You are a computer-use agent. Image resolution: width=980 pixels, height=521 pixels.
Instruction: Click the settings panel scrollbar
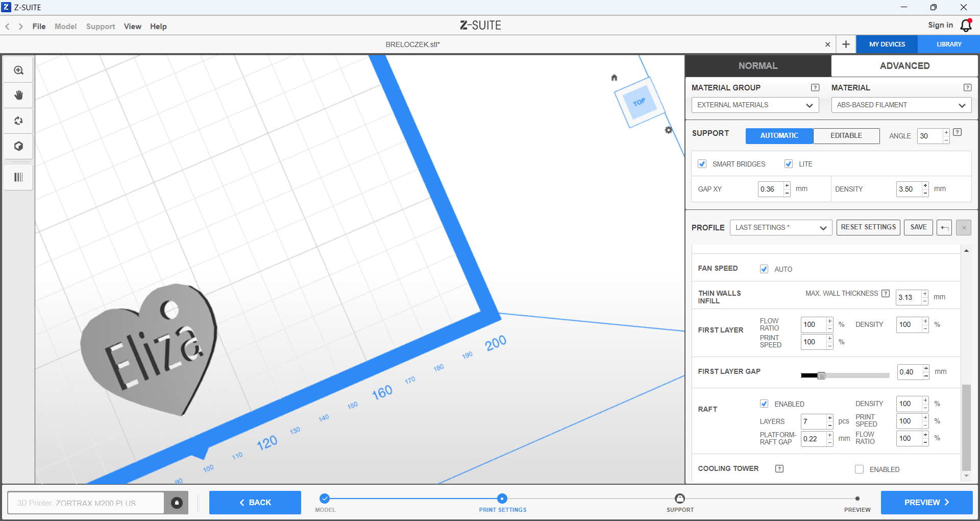click(966, 428)
